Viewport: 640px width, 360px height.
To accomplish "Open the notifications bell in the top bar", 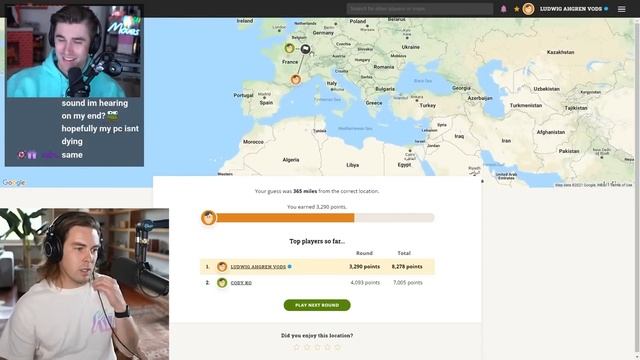I will [x=503, y=9].
